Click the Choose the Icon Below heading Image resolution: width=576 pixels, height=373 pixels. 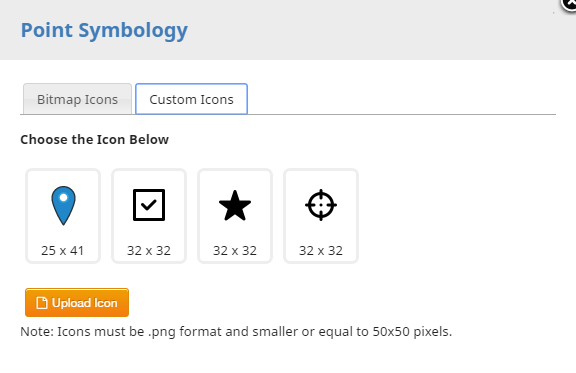[94, 140]
